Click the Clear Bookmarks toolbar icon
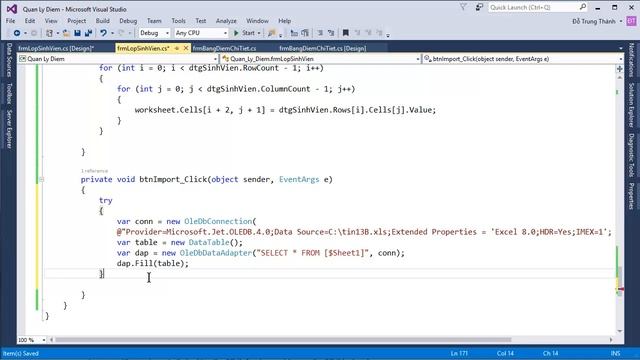This screenshot has width=640, height=360. pyautogui.click(x=379, y=33)
